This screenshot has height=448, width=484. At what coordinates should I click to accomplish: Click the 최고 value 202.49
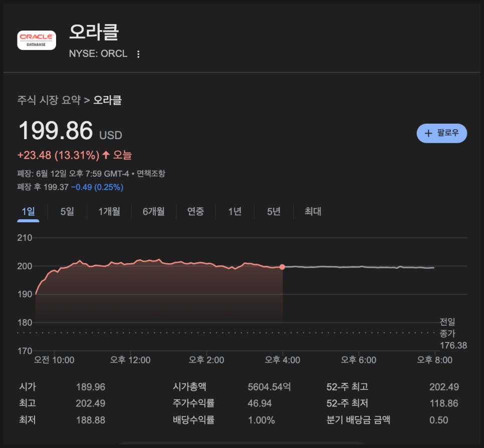91,403
